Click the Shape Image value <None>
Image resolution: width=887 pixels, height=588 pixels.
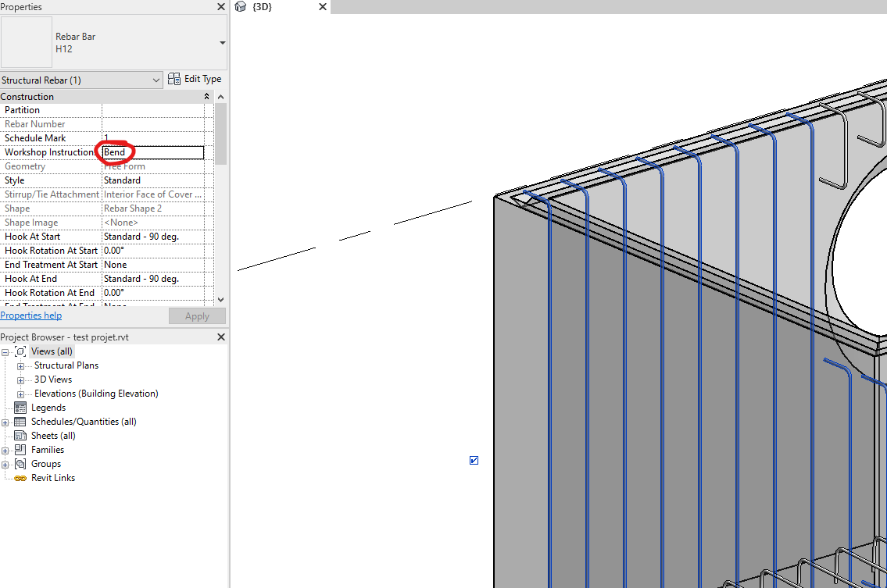point(152,223)
